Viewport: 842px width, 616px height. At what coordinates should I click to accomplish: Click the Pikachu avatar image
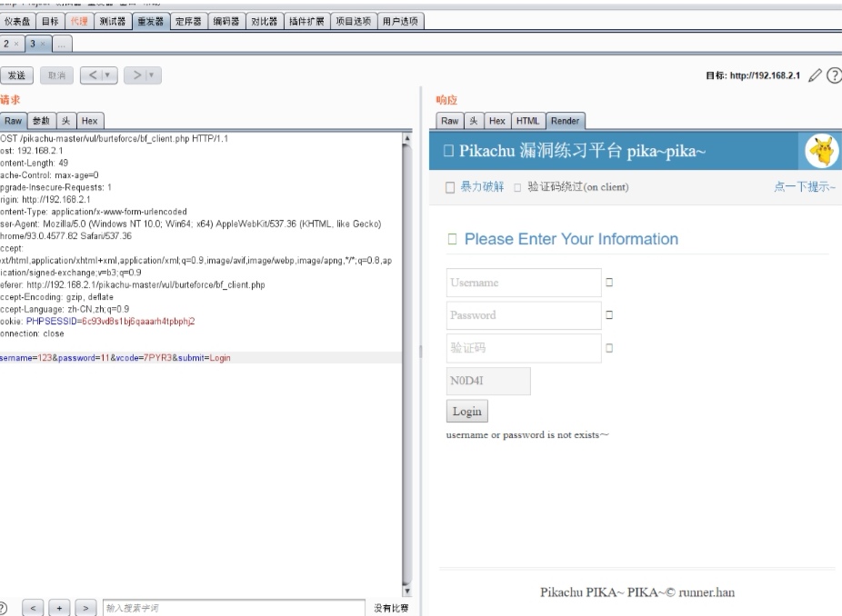(822, 150)
